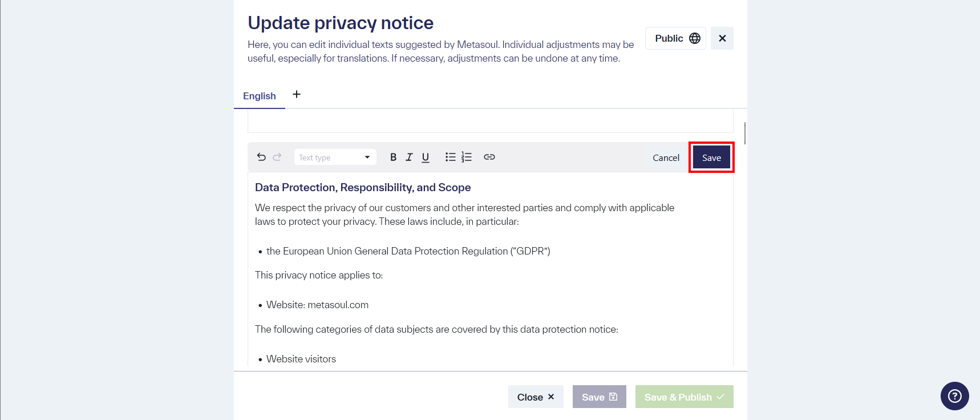980x420 pixels.
Task: Switch to the English tab
Action: coord(260,96)
